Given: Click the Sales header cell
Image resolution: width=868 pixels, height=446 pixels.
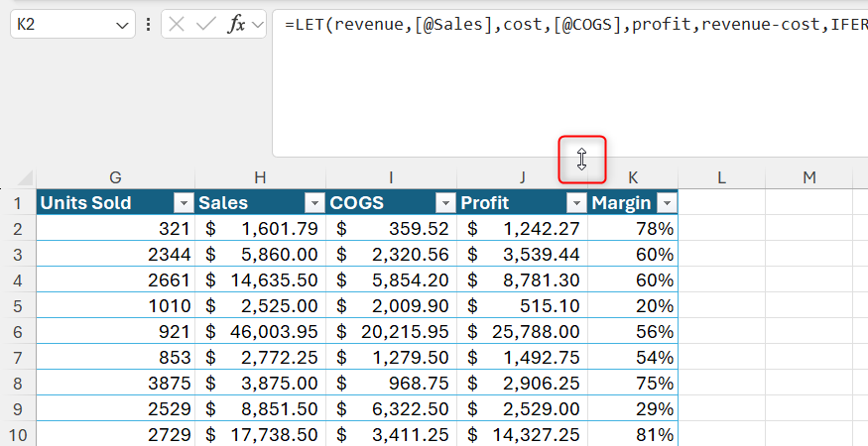Looking at the screenshot, I should point(260,202).
